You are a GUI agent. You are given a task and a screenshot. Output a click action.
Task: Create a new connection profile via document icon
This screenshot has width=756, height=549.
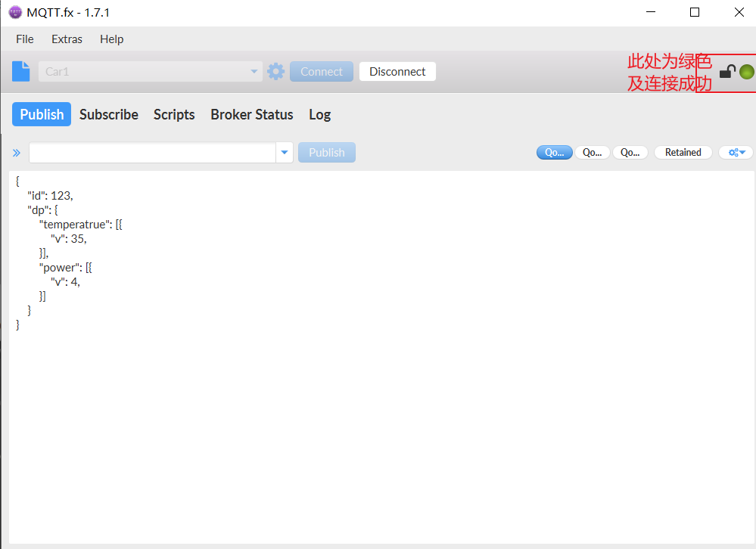click(x=20, y=70)
